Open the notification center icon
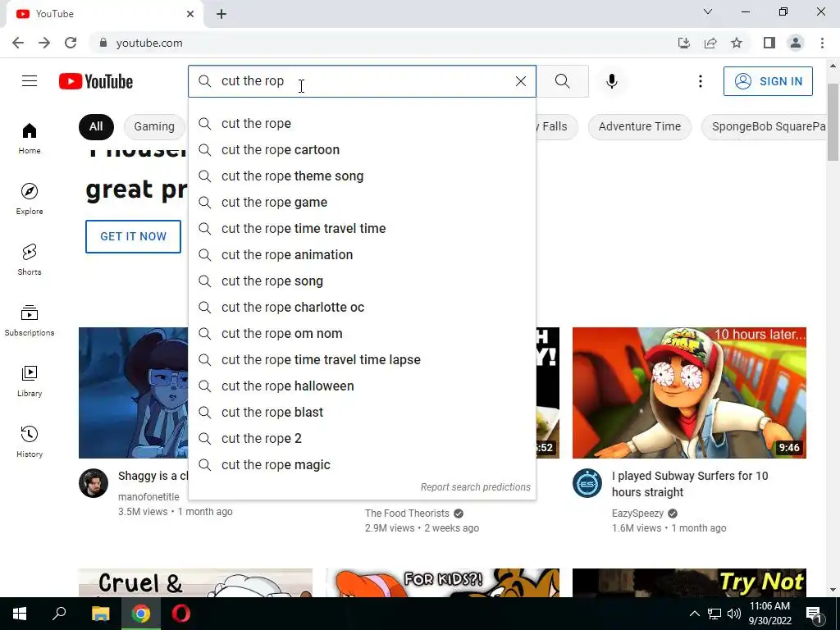The width and height of the screenshot is (840, 630). [814, 614]
